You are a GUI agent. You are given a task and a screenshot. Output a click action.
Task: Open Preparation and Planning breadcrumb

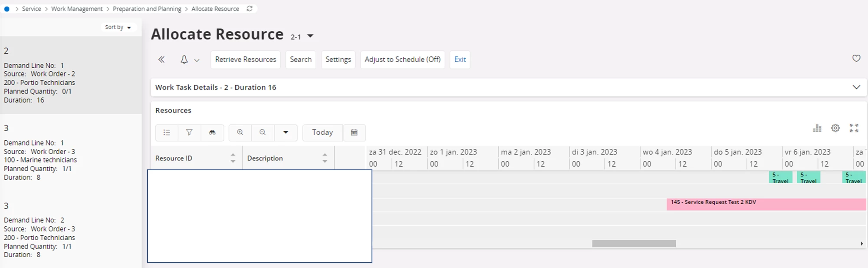[x=147, y=9]
